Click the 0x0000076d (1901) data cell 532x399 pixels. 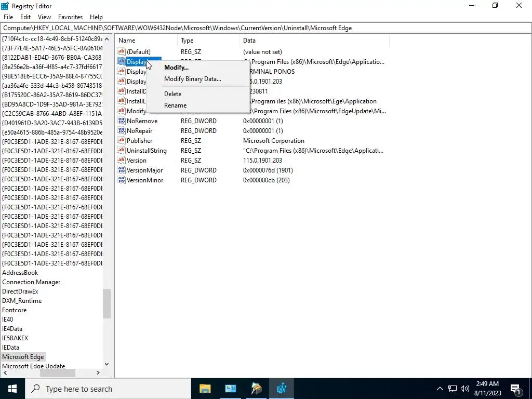click(268, 170)
